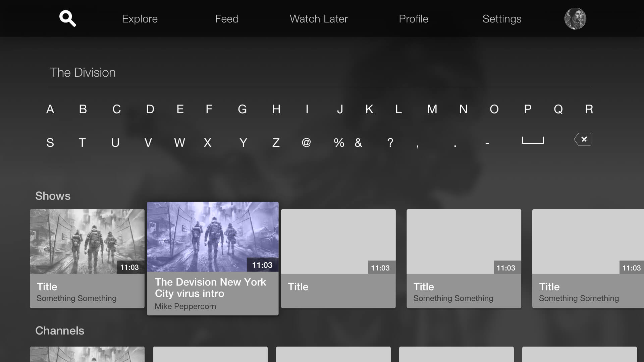Viewport: 644px width, 362px height.
Task: Select the percent sign key
Action: click(x=339, y=143)
